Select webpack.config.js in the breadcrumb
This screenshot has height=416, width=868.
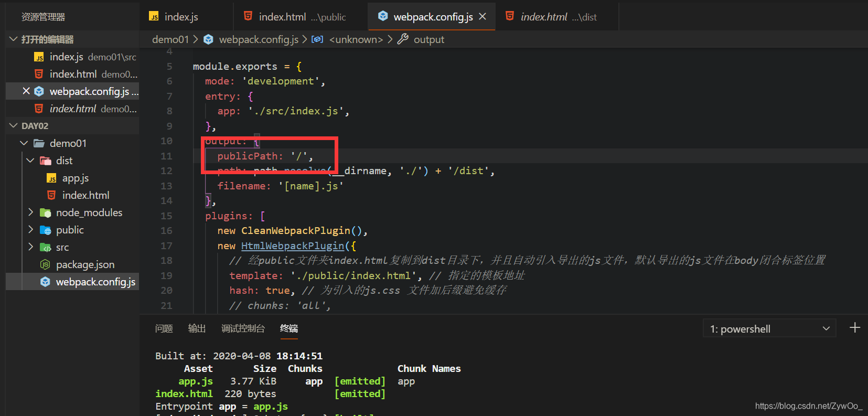(259, 39)
